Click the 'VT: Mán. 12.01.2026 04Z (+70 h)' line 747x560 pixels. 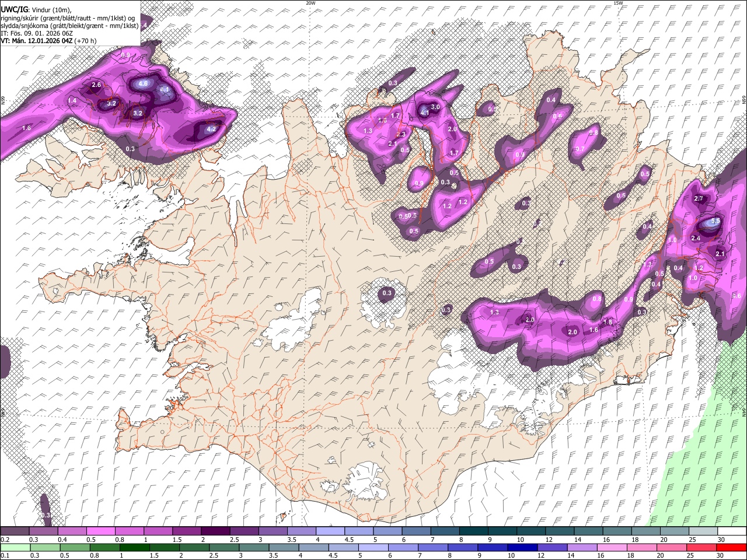pyautogui.click(x=48, y=41)
